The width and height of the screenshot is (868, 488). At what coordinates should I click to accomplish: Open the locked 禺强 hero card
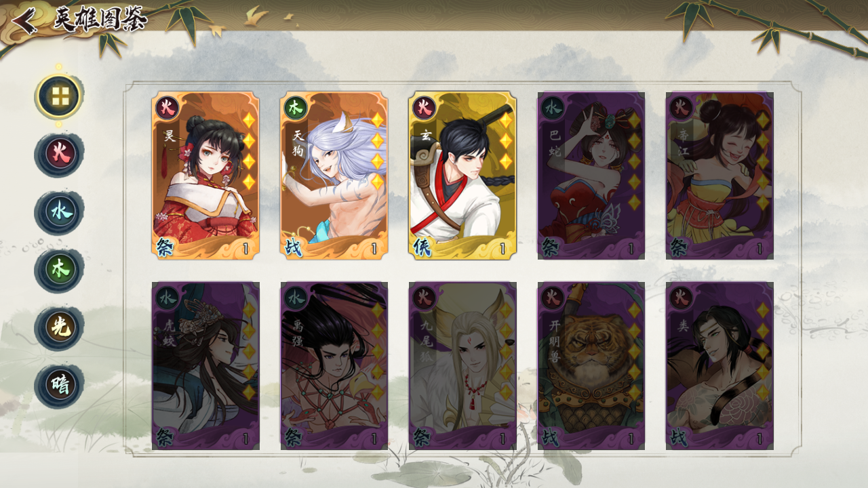pyautogui.click(x=334, y=366)
